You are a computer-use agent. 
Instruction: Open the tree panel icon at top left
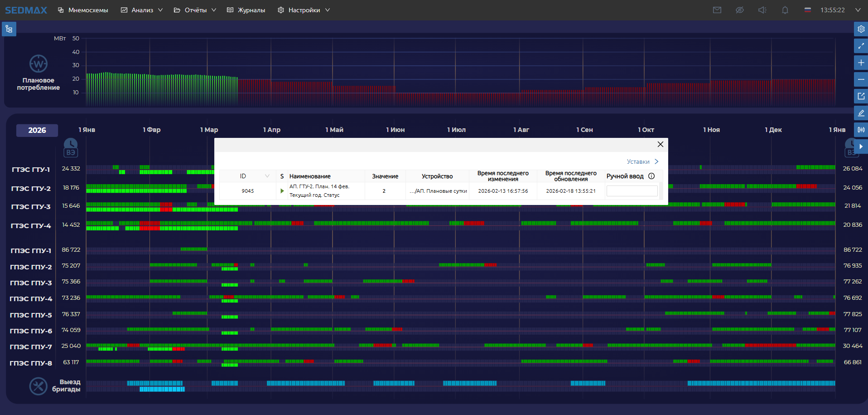[x=9, y=29]
